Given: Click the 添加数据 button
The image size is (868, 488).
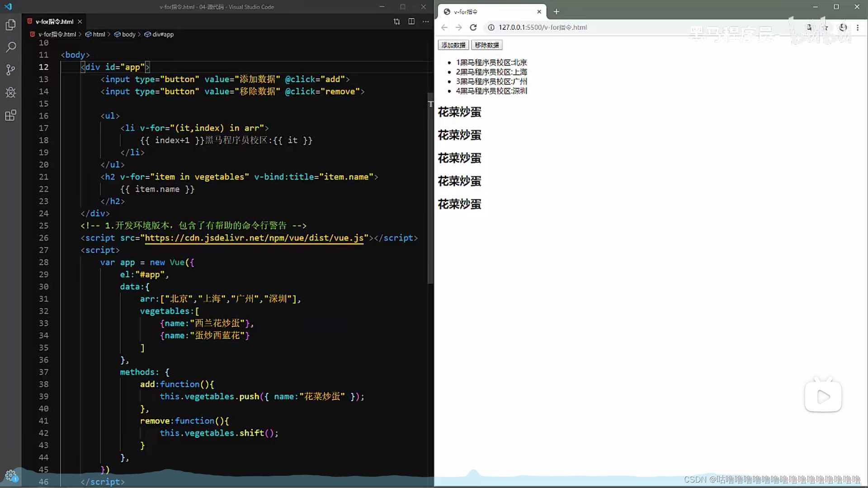Looking at the screenshot, I should [453, 45].
